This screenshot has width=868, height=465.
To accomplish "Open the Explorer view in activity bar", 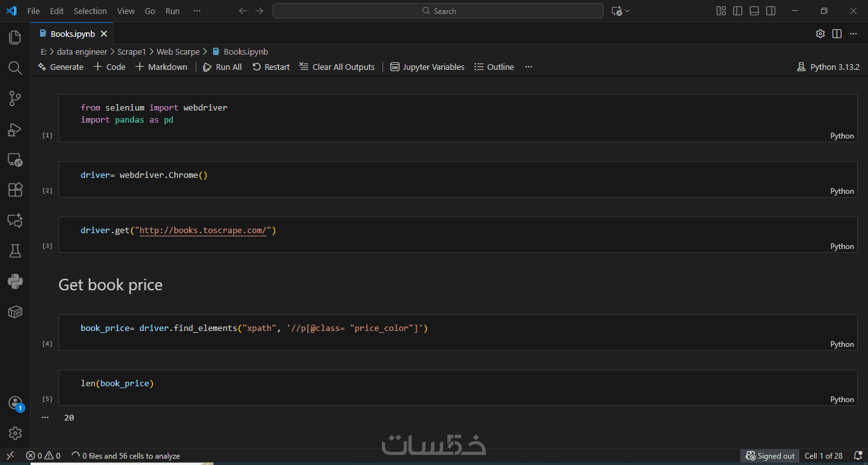I will 15,37.
